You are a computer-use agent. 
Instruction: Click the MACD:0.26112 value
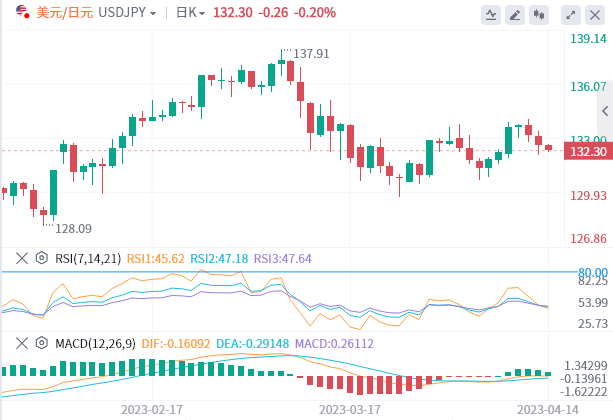click(x=334, y=344)
